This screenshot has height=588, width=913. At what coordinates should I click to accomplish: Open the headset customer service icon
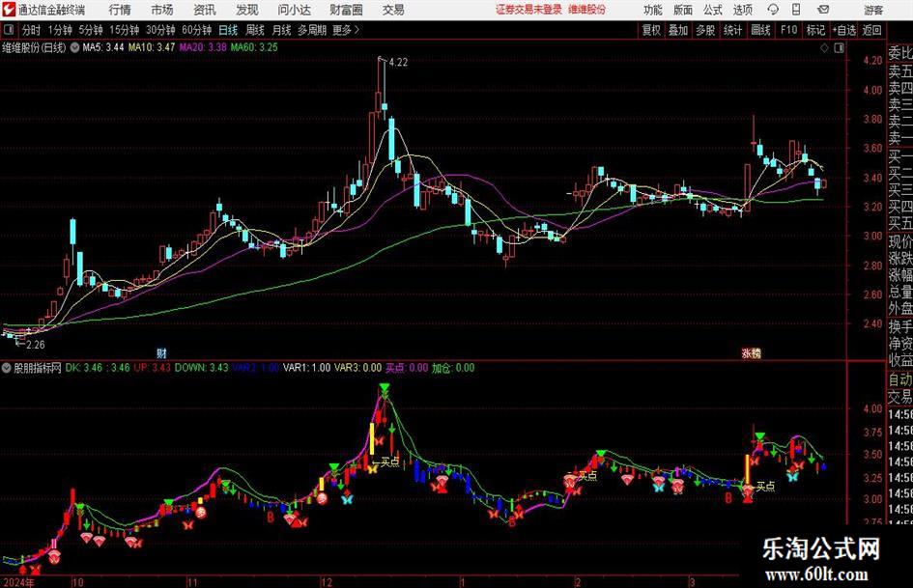(x=773, y=10)
